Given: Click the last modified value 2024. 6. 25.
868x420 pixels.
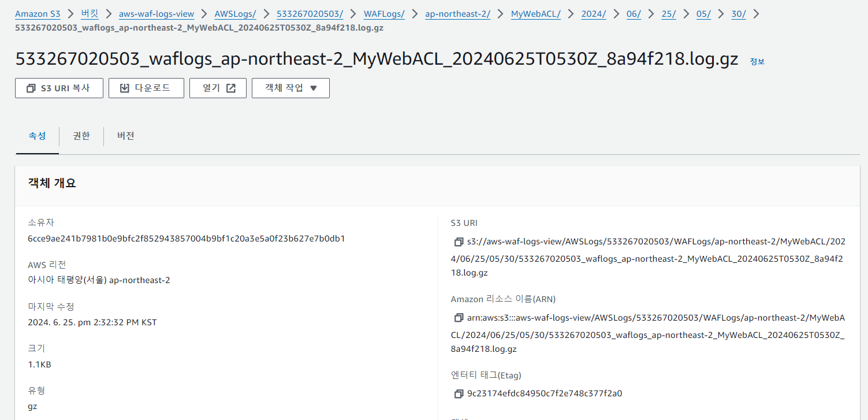Looking at the screenshot, I should coord(92,322).
